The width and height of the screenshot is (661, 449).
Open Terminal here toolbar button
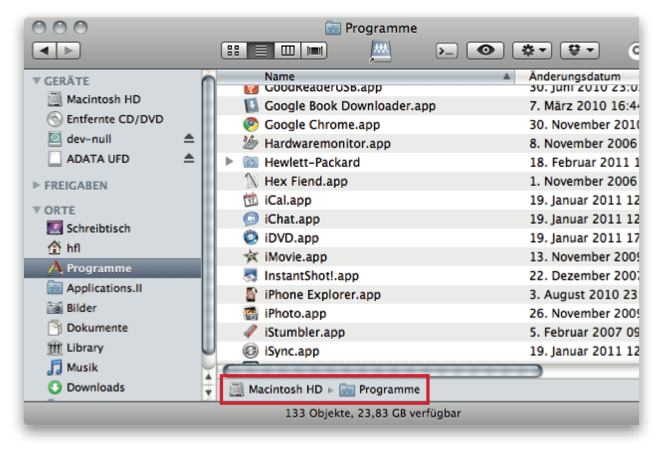(x=446, y=51)
